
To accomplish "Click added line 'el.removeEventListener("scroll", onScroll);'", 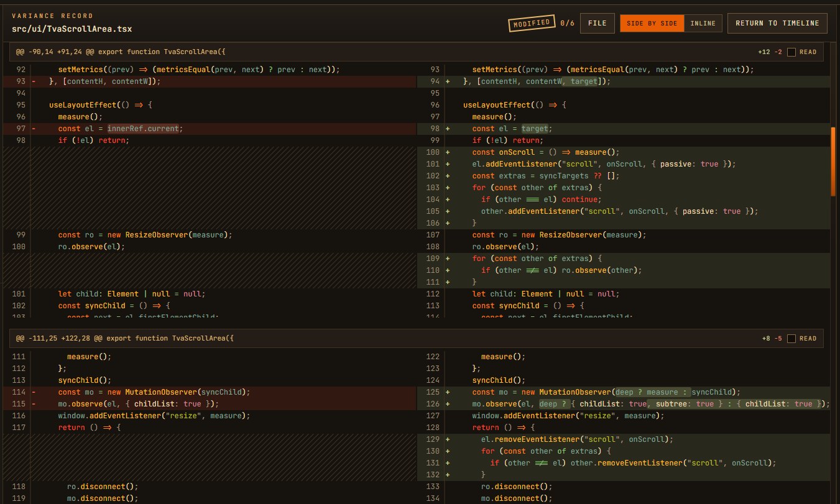I will tap(624, 439).
